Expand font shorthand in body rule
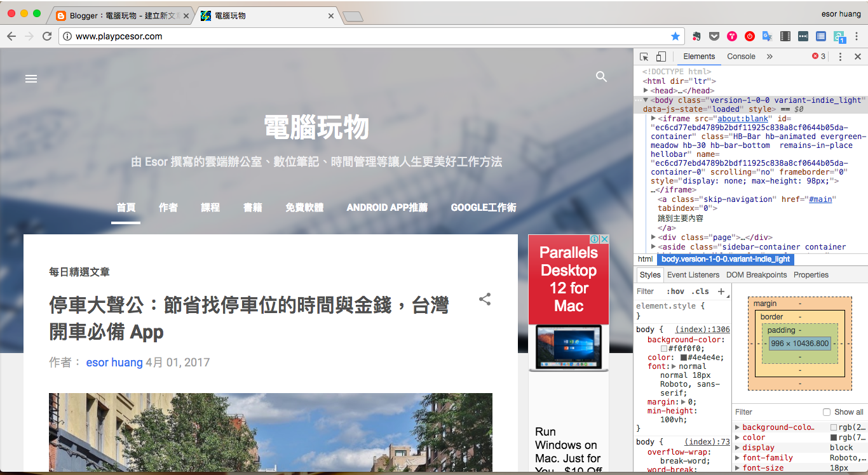 click(x=674, y=366)
